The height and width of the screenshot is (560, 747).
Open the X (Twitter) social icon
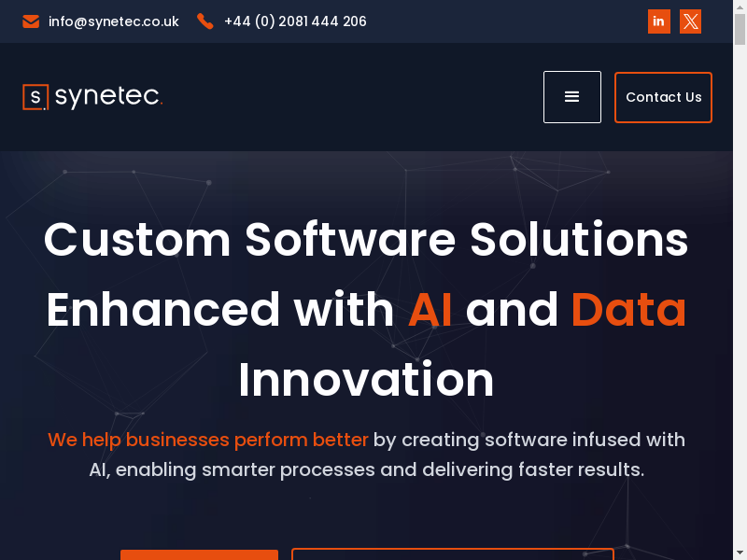click(690, 21)
